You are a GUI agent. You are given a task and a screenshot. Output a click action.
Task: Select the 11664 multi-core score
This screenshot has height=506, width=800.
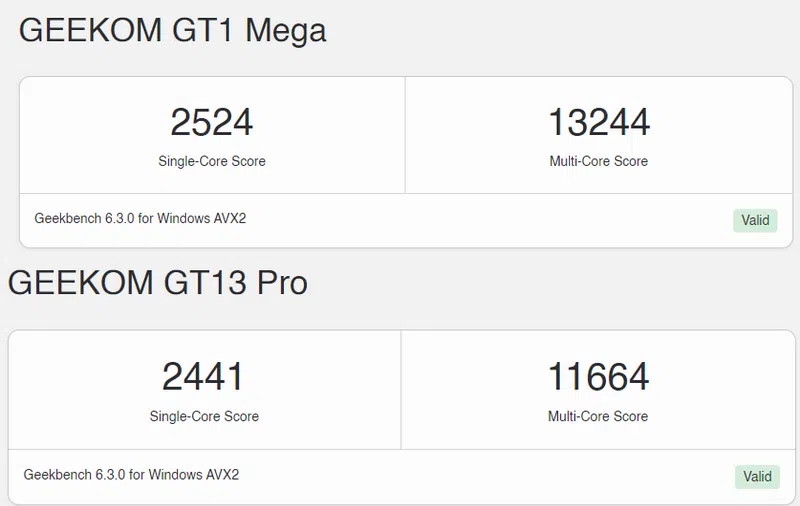pyautogui.click(x=598, y=377)
